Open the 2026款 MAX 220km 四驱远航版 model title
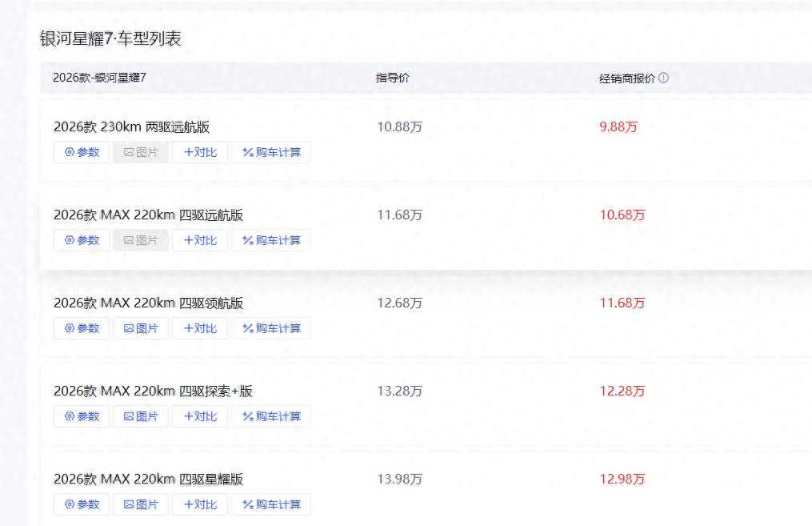 (148, 215)
